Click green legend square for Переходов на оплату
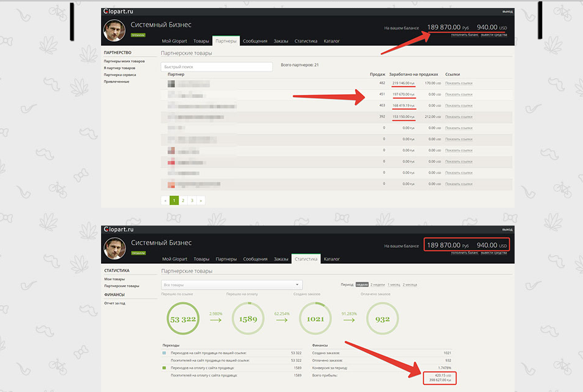Image resolution: width=583 pixels, height=392 pixels. click(165, 368)
